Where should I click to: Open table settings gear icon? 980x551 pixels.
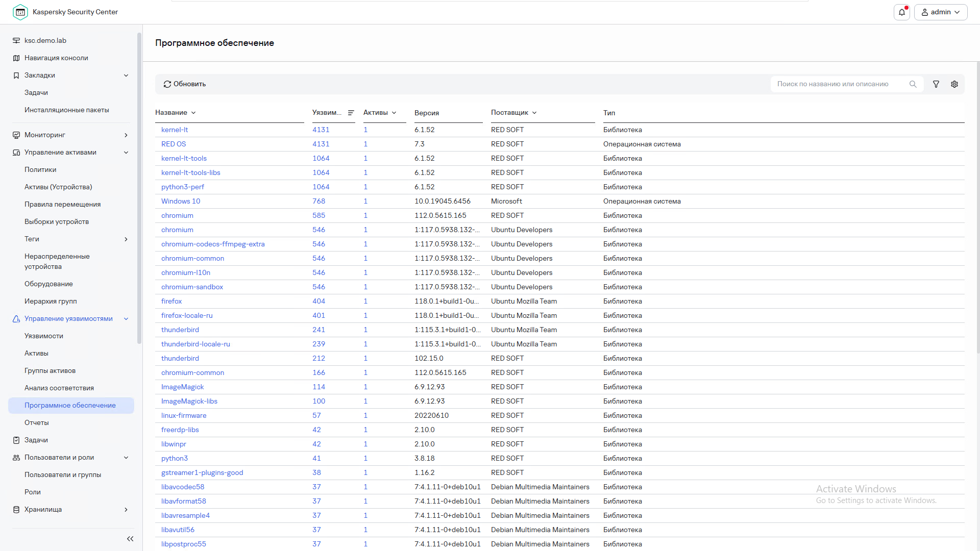[x=954, y=84]
